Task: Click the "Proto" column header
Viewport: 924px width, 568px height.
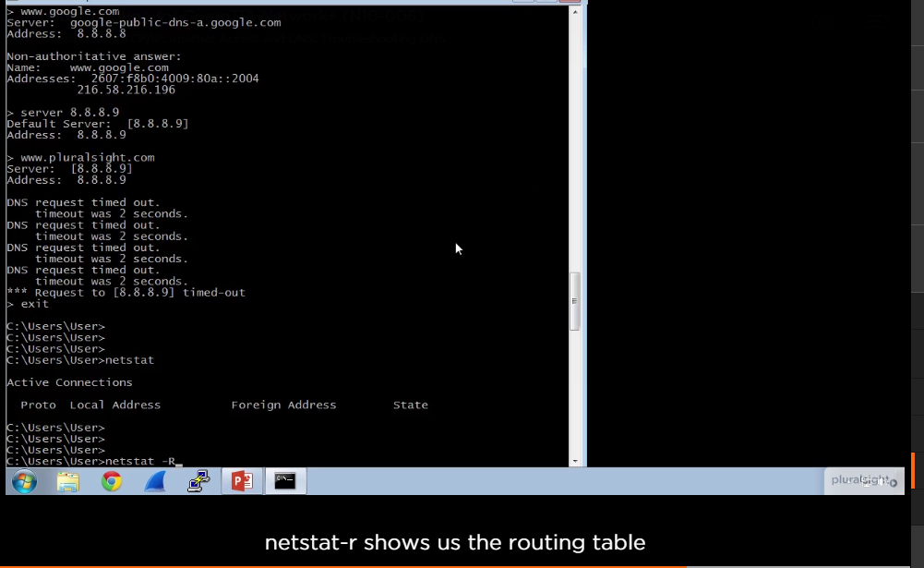Action: tap(38, 405)
